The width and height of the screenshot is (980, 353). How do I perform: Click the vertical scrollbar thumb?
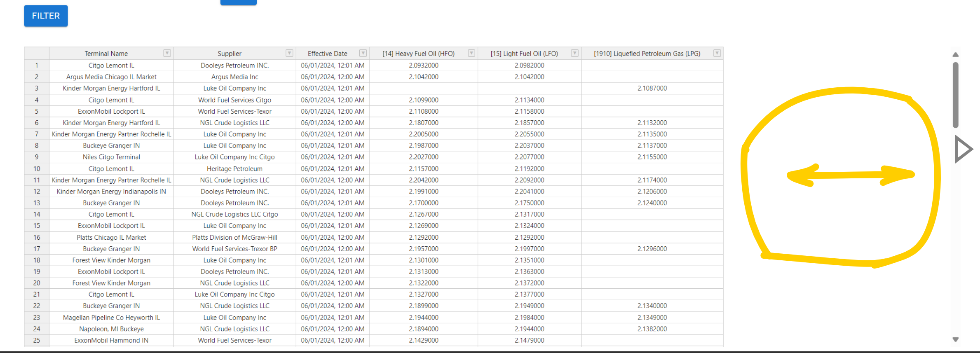pos(955,95)
